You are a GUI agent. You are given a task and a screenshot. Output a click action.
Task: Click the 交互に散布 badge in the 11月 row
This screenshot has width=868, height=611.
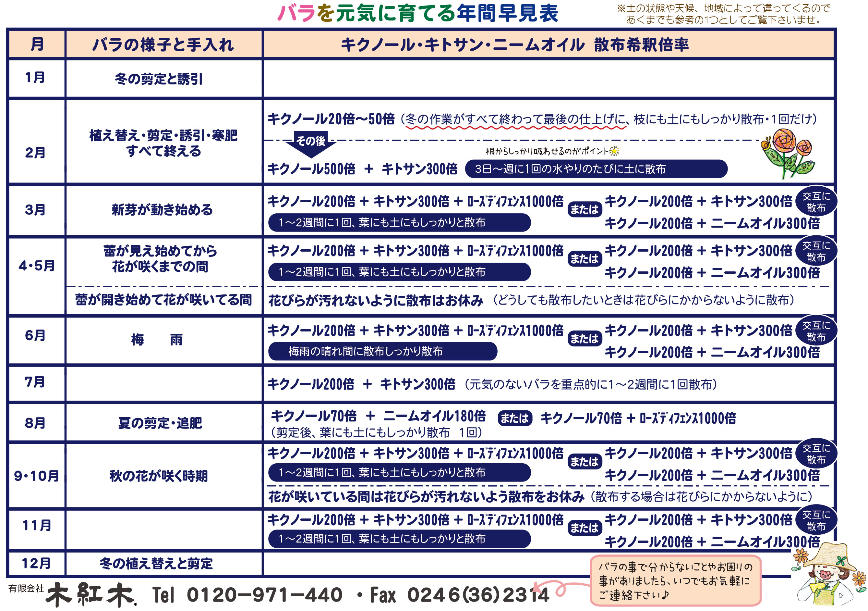[816, 520]
